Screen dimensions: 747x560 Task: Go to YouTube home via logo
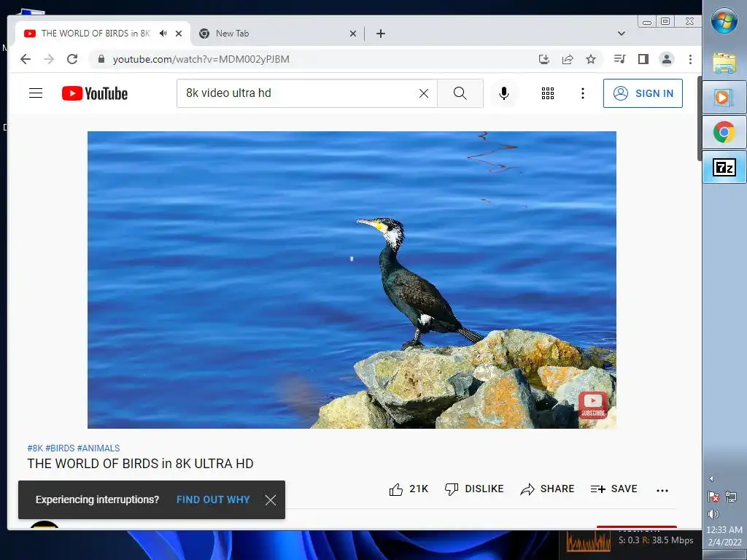(95, 93)
